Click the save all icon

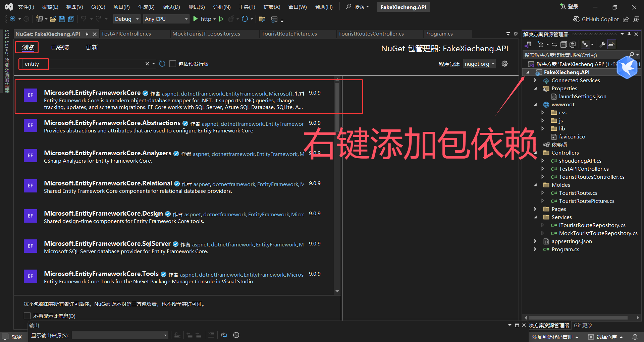pyautogui.click(x=71, y=19)
